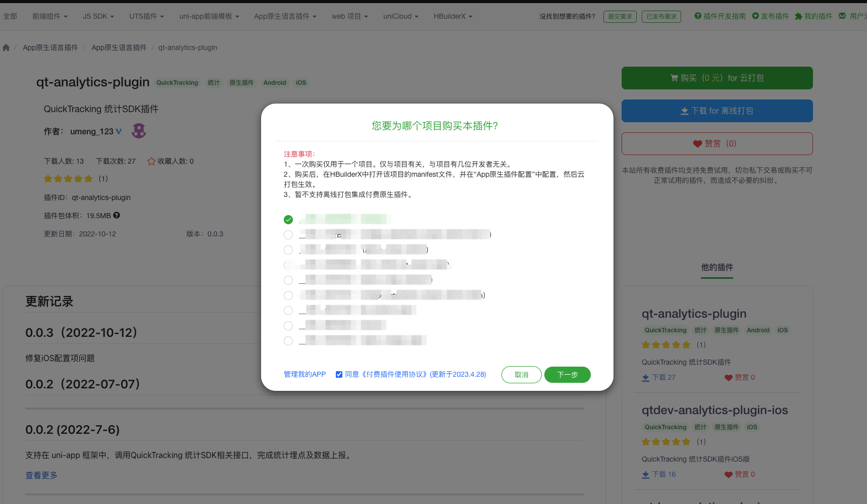
Task: Click the 统计 tag beside the main title
Action: tap(214, 83)
